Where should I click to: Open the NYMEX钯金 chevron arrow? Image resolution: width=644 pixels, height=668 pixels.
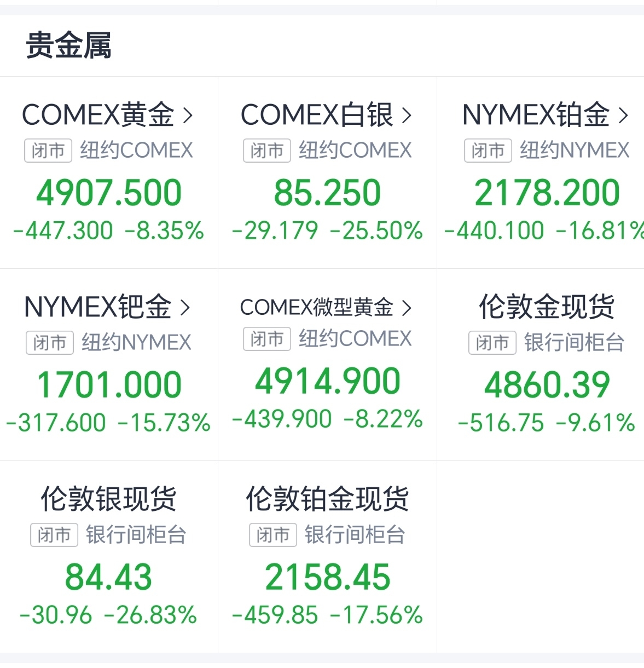click(x=185, y=308)
